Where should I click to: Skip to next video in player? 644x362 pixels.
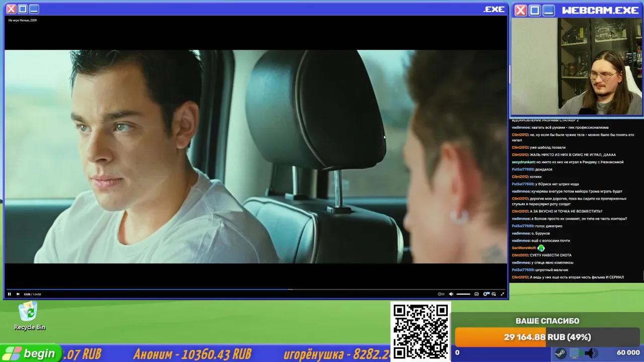click(x=18, y=294)
